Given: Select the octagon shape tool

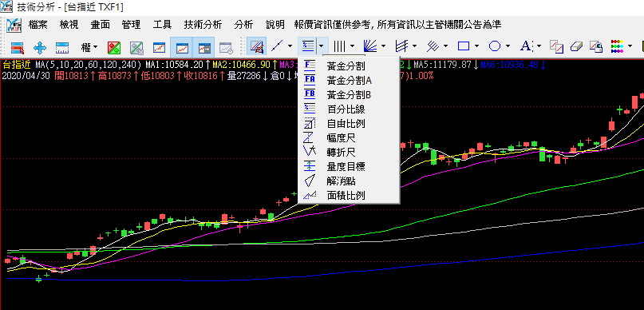Looking at the screenshot, I should click(495, 46).
